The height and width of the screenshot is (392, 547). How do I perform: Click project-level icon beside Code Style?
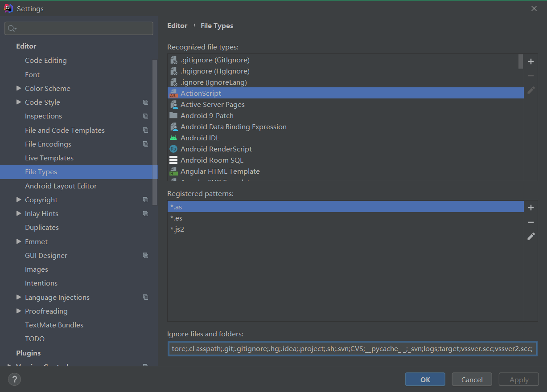145,102
